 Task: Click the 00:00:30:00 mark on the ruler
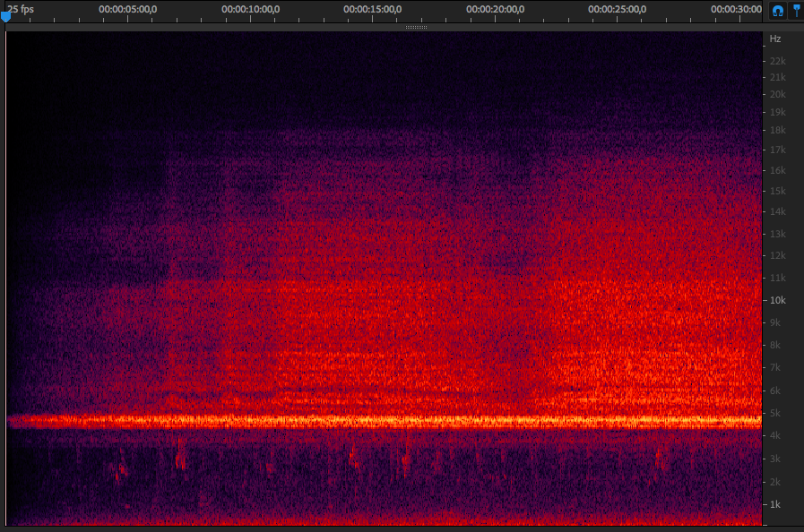pos(737,9)
